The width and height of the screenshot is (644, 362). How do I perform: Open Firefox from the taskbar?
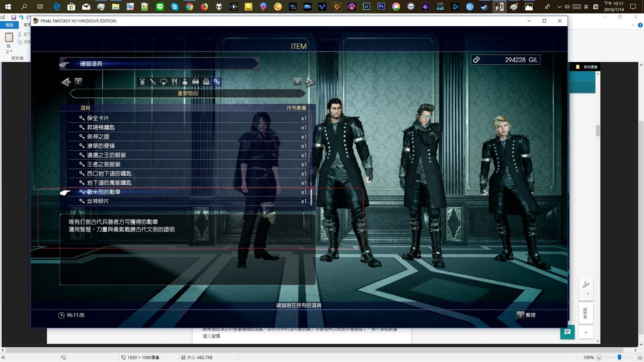coord(204,6)
